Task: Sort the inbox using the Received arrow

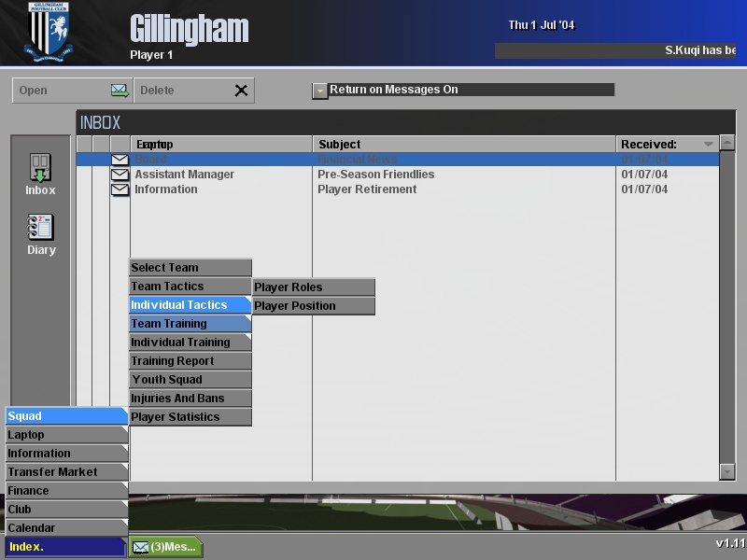Action: click(708, 145)
